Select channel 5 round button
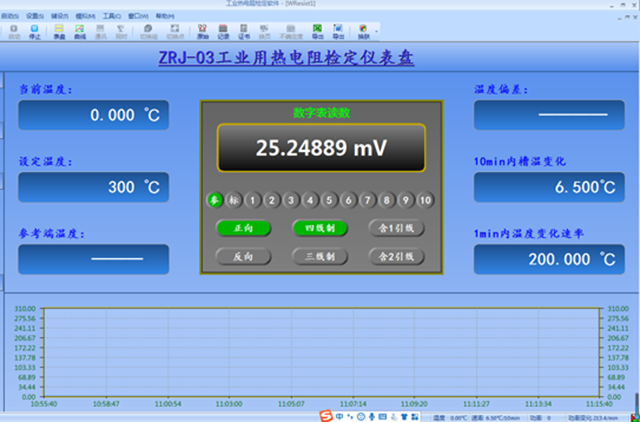 point(329,200)
